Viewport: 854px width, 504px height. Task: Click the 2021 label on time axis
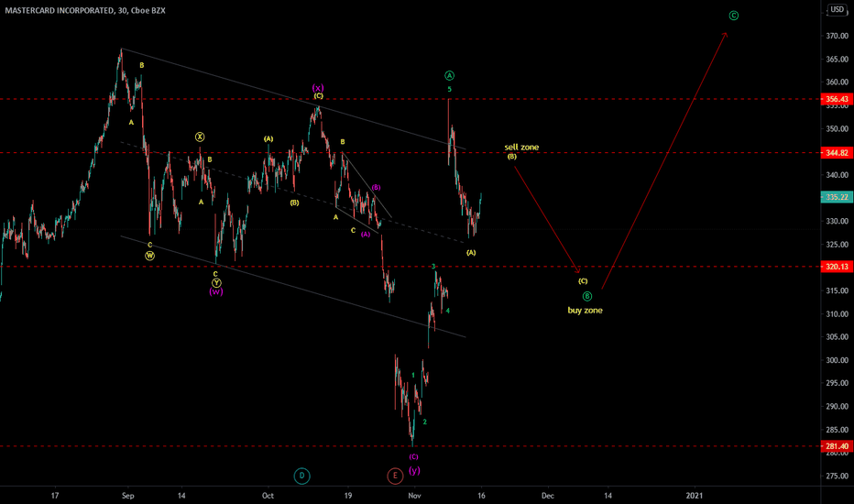tap(695, 496)
